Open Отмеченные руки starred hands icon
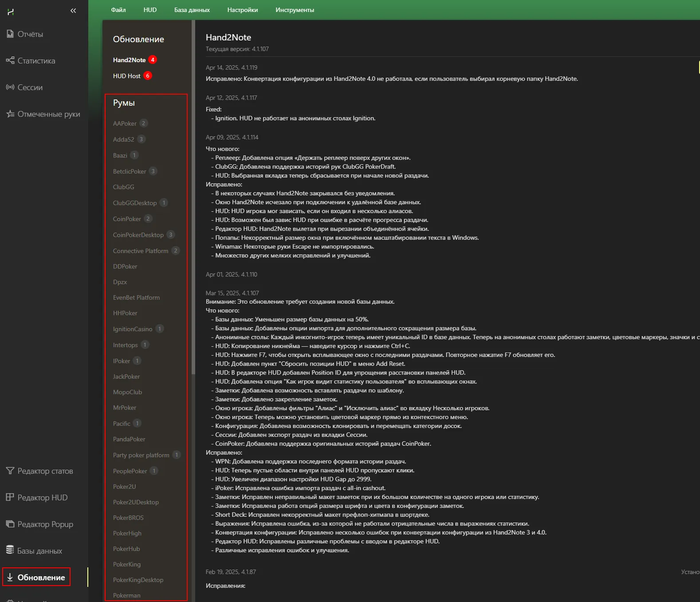This screenshot has width=700, height=602. [10, 114]
